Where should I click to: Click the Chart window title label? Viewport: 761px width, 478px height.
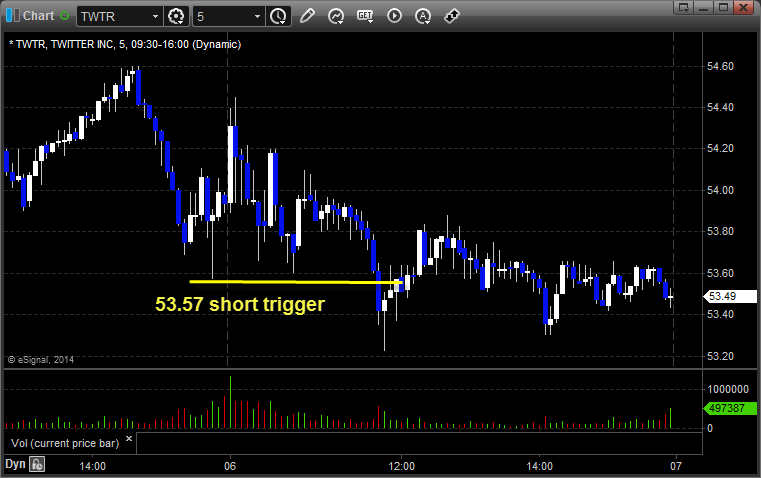(x=38, y=16)
